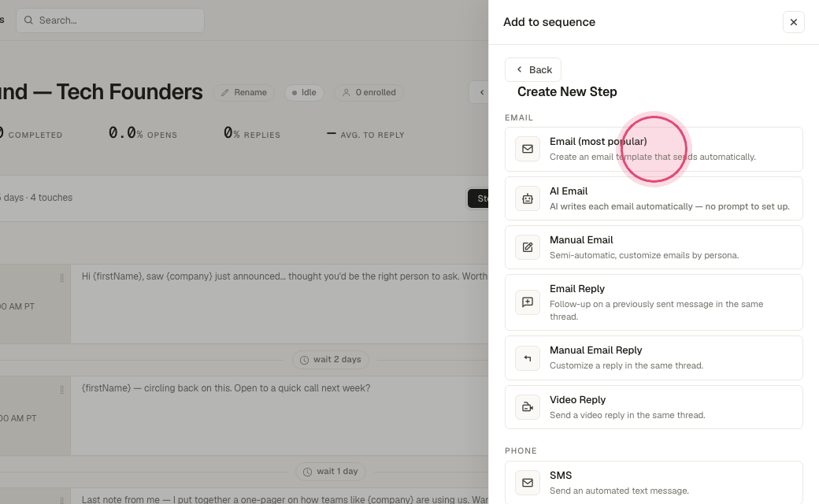This screenshot has width=819, height=504.
Task: Click the clock icon in wait 1 day
Action: coord(308,472)
